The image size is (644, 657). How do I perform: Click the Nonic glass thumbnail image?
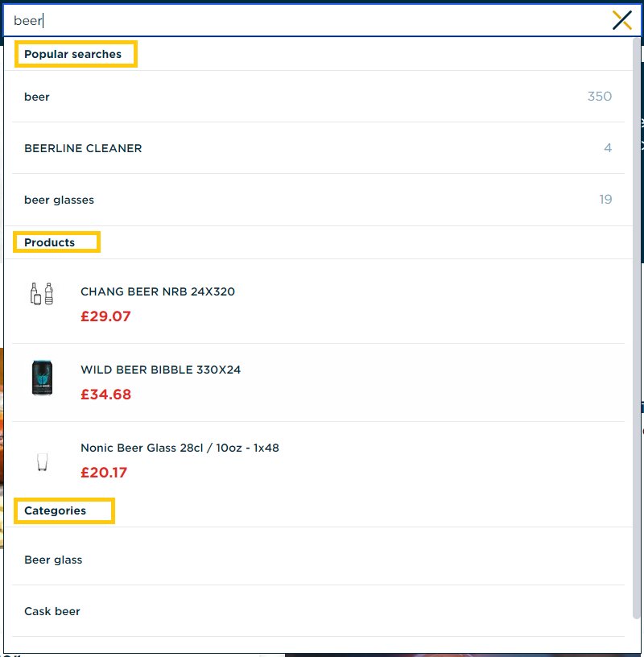[x=42, y=461]
